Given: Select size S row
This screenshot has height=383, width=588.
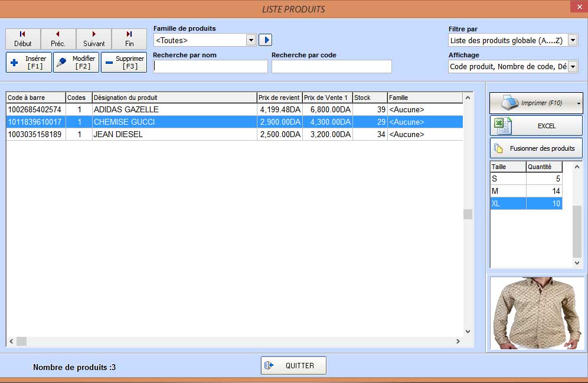Looking at the screenshot, I should [x=526, y=178].
